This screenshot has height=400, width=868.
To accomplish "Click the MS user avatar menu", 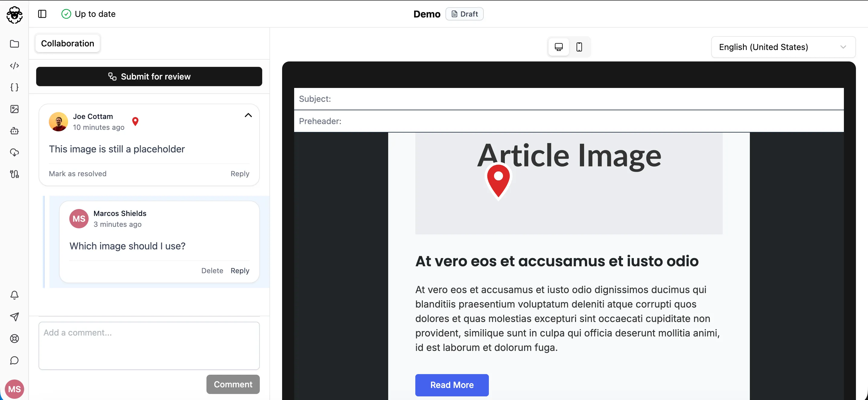I will click(x=14, y=389).
